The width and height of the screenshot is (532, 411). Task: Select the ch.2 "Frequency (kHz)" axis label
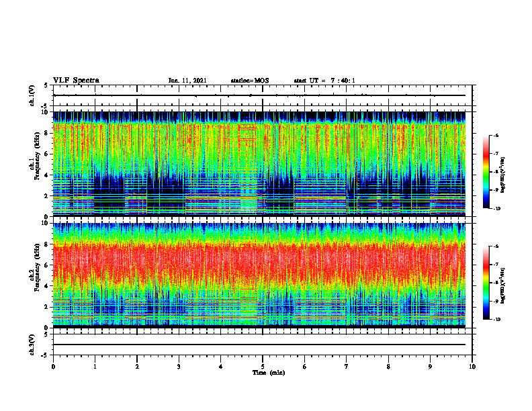(37, 267)
